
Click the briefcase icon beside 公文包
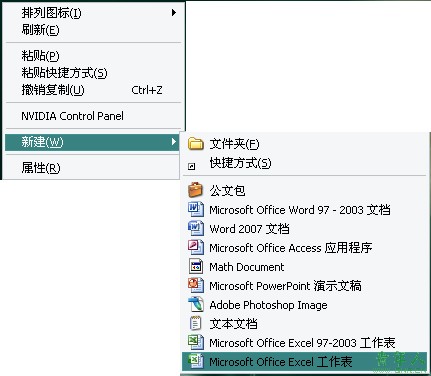[196, 190]
